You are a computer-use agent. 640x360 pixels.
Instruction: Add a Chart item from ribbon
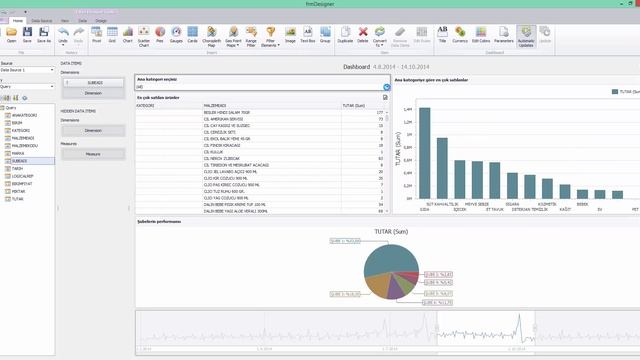point(128,34)
